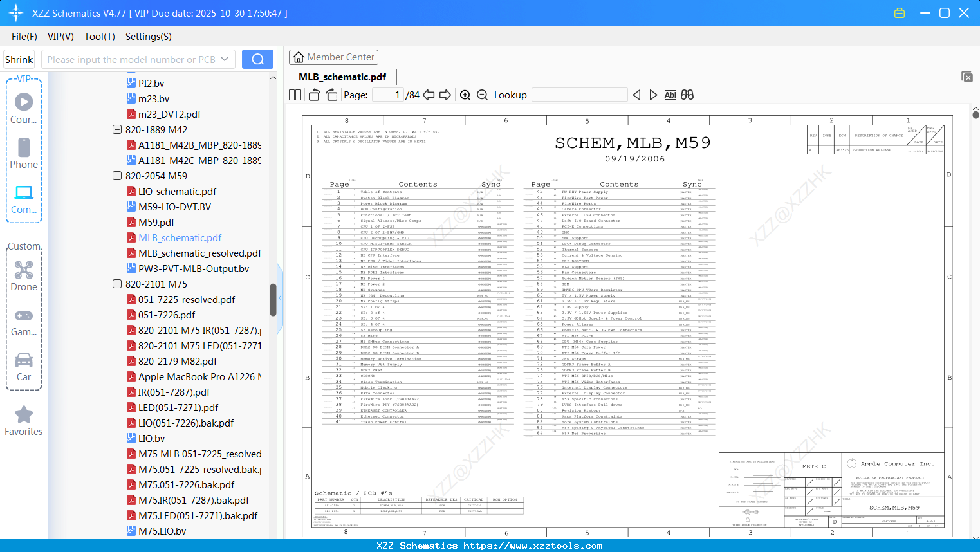980x552 pixels.
Task: Select MLB_schematic.pdf in the file tree
Action: point(174,237)
